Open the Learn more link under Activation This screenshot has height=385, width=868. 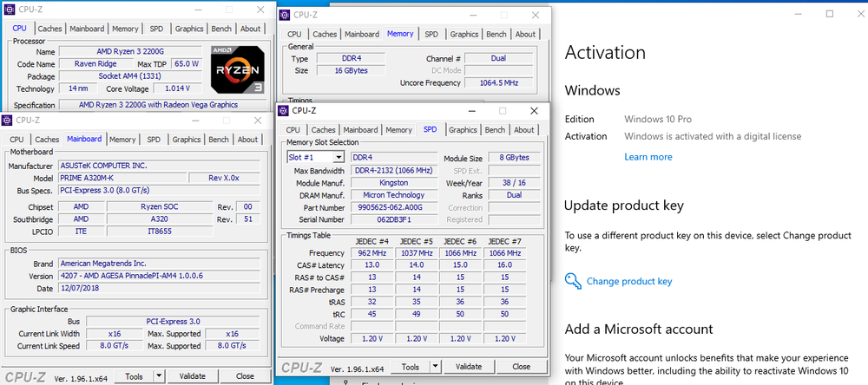point(648,157)
